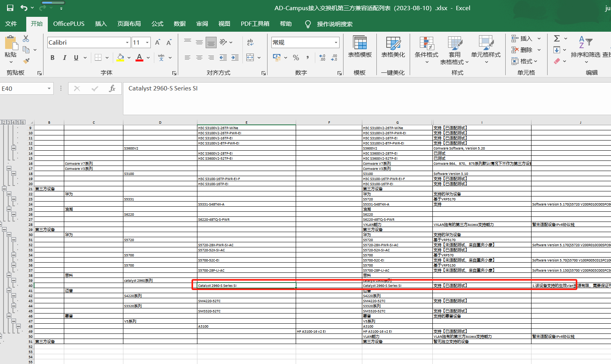Click the Cut scissors icon

point(26,38)
